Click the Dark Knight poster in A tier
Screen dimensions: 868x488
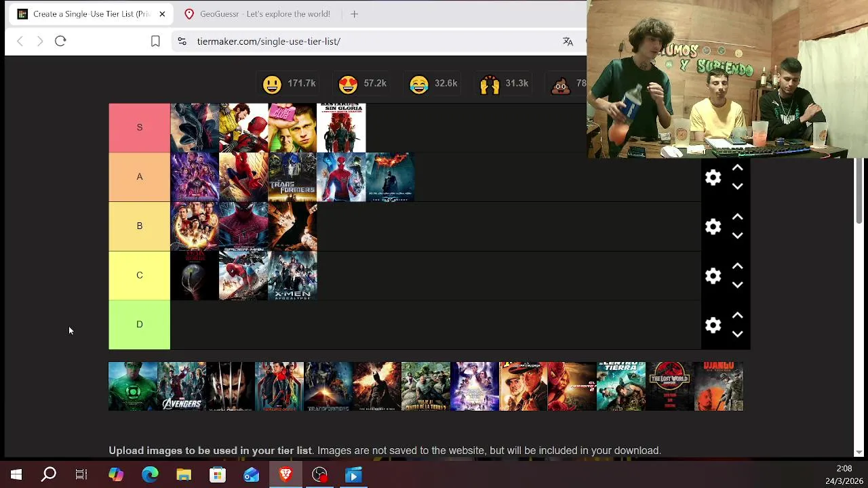390,177
